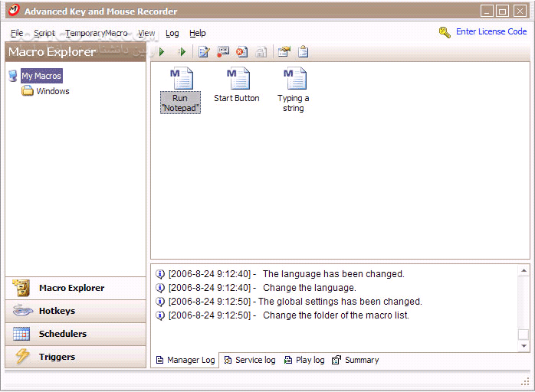The height and width of the screenshot is (392, 535).
Task: Open the Hotkeys section button
Action: (x=75, y=311)
